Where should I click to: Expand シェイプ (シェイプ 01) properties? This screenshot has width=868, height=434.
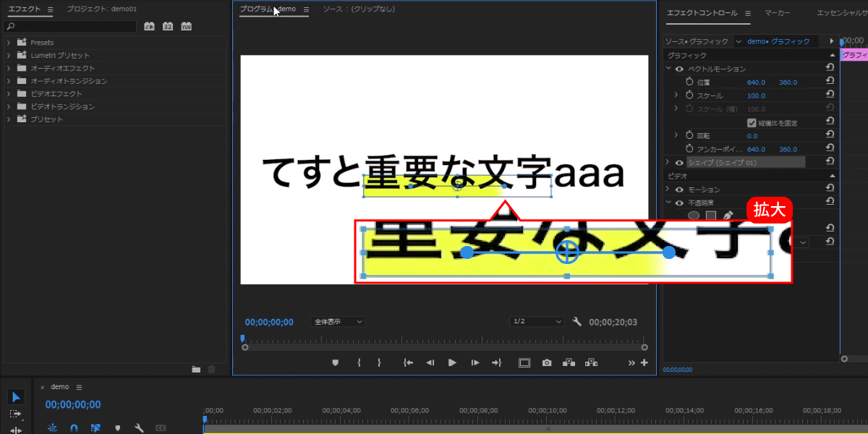pyautogui.click(x=668, y=163)
